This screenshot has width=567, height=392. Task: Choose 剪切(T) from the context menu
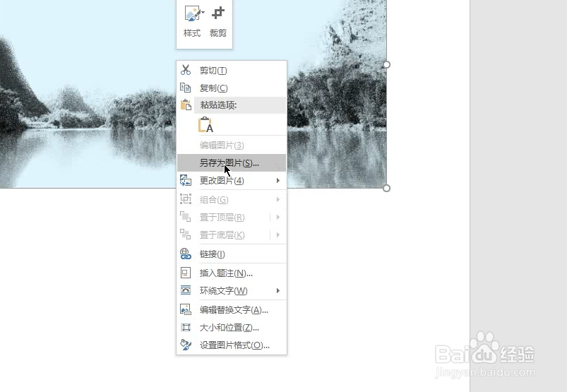pyautogui.click(x=232, y=70)
